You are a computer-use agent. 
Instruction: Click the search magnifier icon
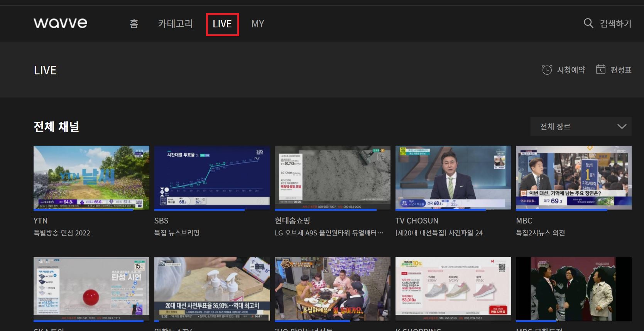click(588, 23)
